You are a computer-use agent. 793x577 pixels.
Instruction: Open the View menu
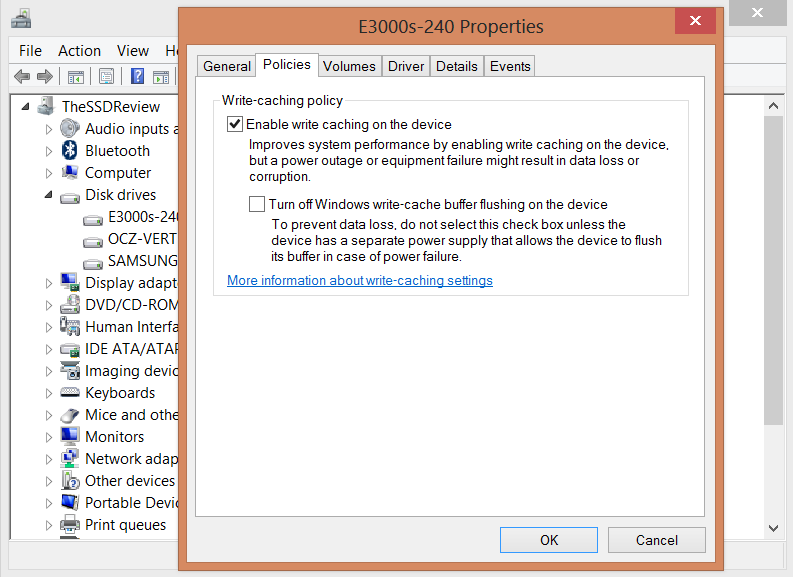133,51
